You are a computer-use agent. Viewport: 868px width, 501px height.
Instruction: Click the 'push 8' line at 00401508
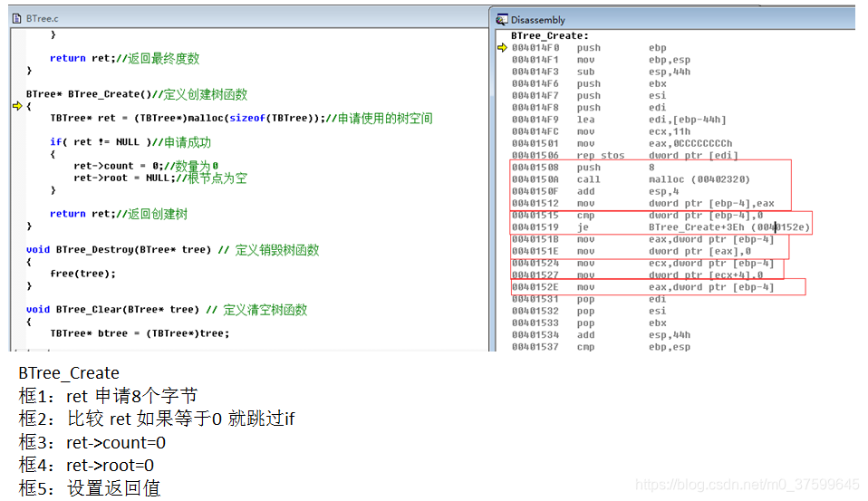click(583, 168)
